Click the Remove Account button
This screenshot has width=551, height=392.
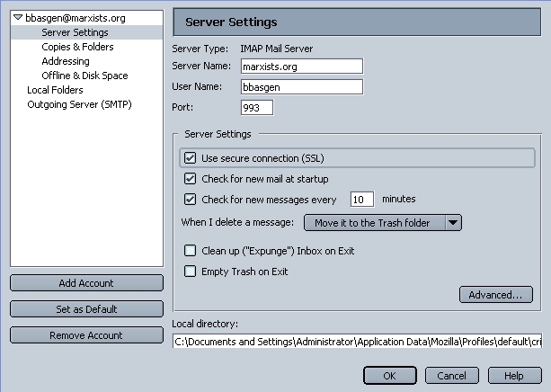86,335
